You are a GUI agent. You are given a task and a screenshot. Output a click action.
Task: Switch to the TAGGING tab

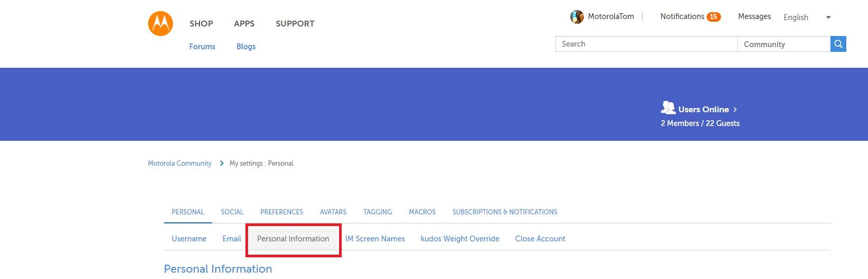tap(378, 212)
